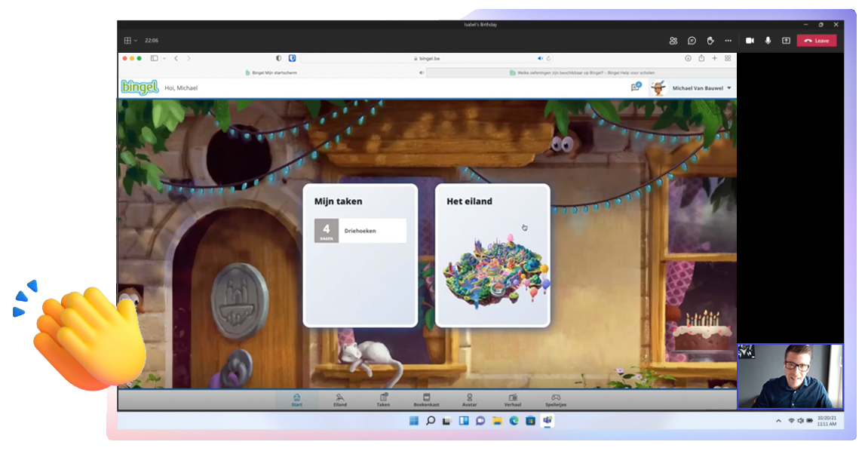This screenshot has height=451, width=868.
Task: Click the bingel.be address bar
Action: pyautogui.click(x=426, y=58)
